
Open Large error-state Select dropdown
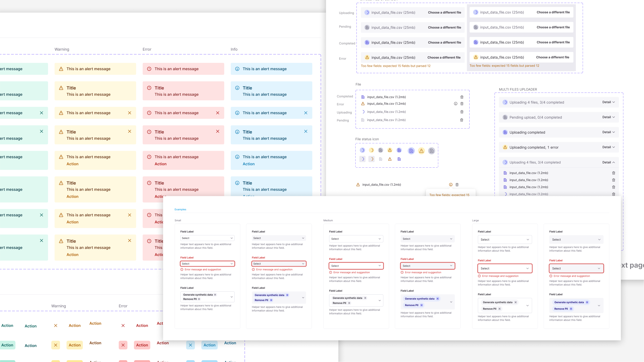505,269
